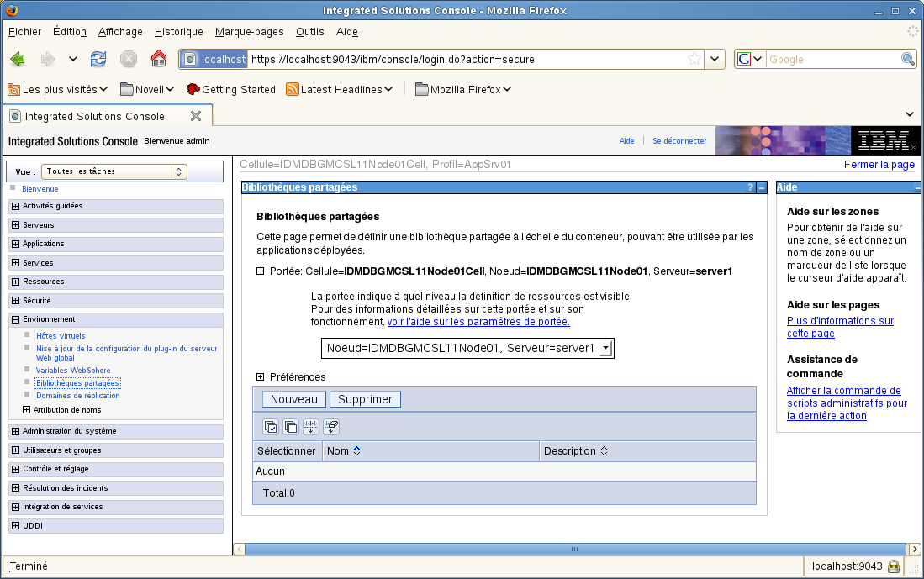Click the Supprimer button
The height and width of the screenshot is (579, 924).
366,399
